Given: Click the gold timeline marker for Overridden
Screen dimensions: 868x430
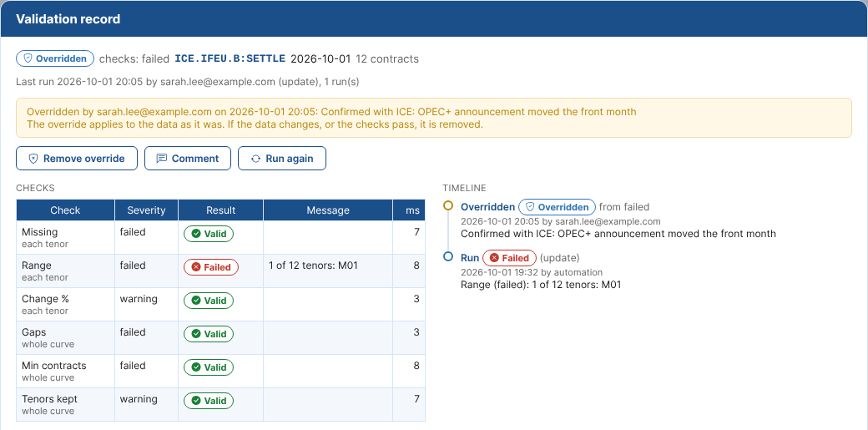Looking at the screenshot, I should click(x=448, y=205).
